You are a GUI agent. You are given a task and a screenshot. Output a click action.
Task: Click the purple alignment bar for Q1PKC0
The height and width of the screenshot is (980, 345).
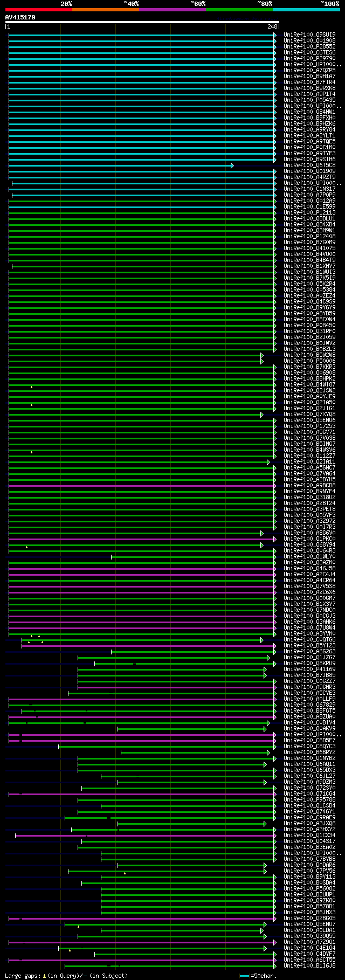coord(142,539)
